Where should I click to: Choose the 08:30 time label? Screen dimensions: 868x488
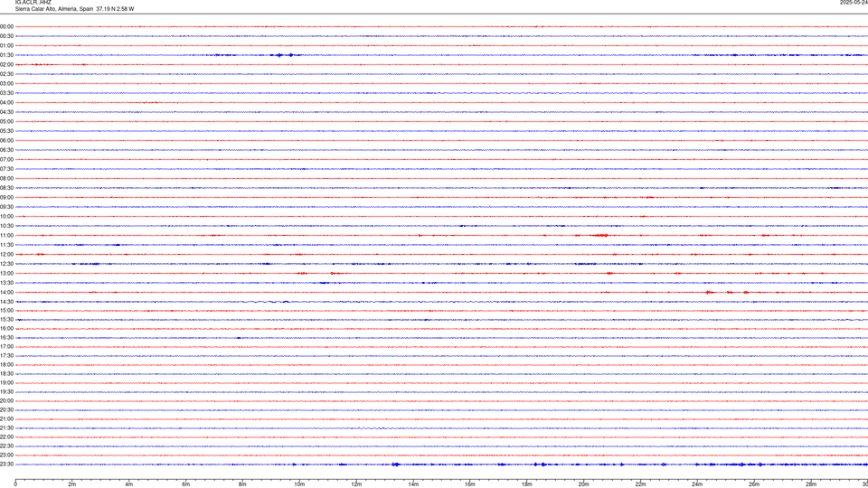[6, 188]
